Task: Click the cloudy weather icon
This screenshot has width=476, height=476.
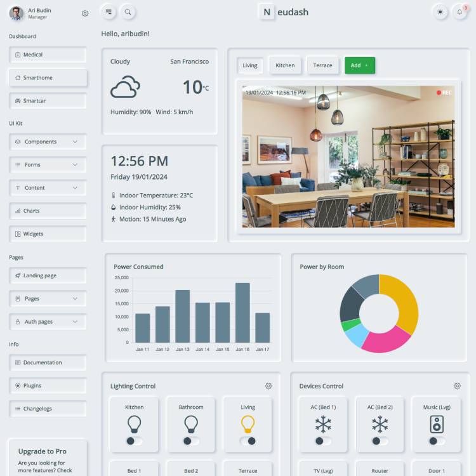Action: coord(126,87)
